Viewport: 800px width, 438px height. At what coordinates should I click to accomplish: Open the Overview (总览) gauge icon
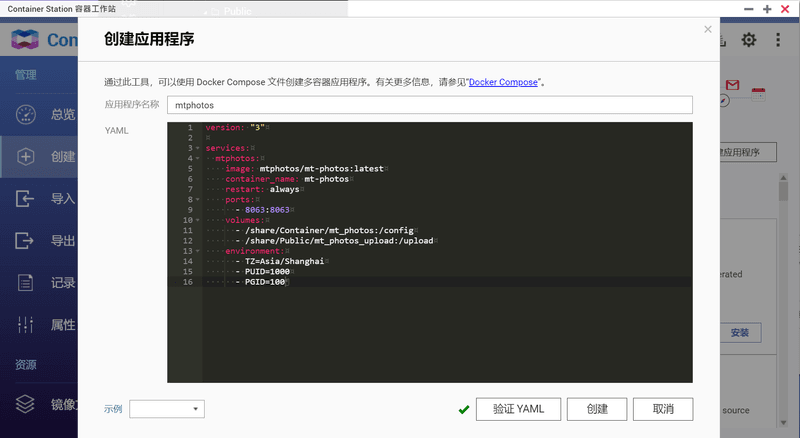point(26,114)
